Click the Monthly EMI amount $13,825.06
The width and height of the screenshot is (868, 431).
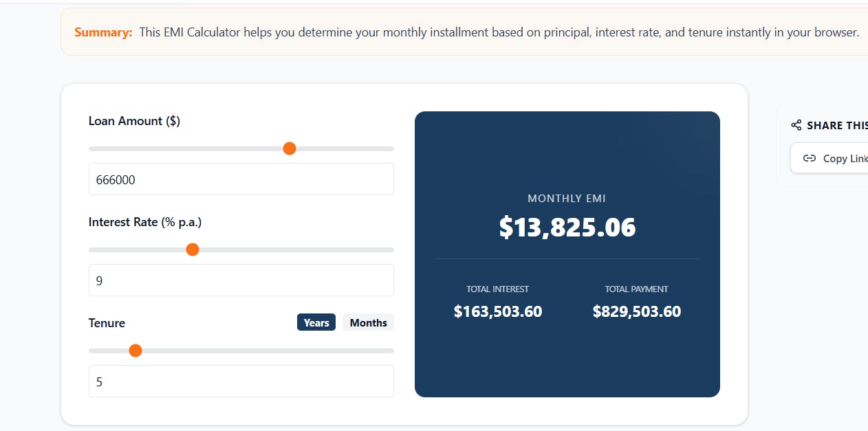[567, 228]
